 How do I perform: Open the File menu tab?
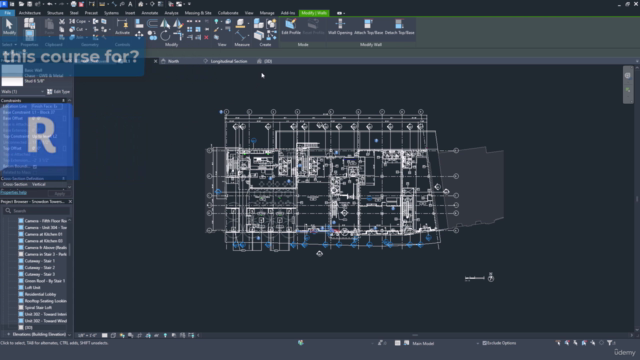[x=8, y=13]
